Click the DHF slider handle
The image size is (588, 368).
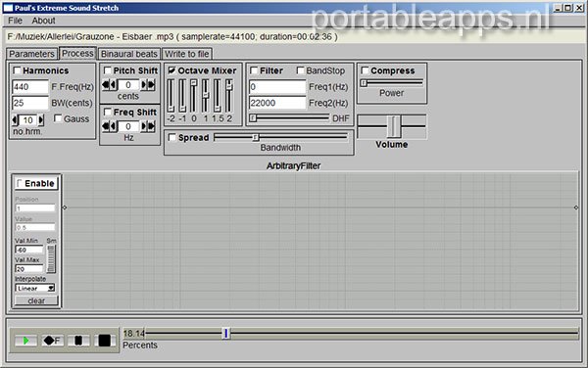[253, 118]
